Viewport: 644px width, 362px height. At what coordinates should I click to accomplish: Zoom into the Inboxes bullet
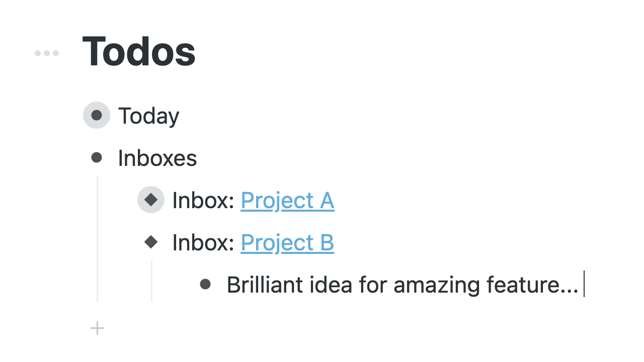[x=97, y=158]
